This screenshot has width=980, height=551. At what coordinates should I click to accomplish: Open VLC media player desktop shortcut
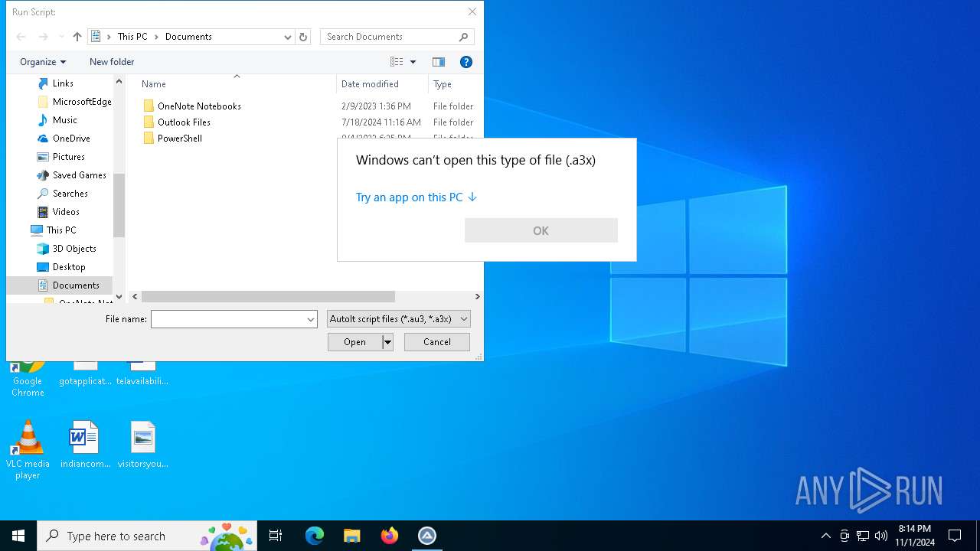click(28, 450)
